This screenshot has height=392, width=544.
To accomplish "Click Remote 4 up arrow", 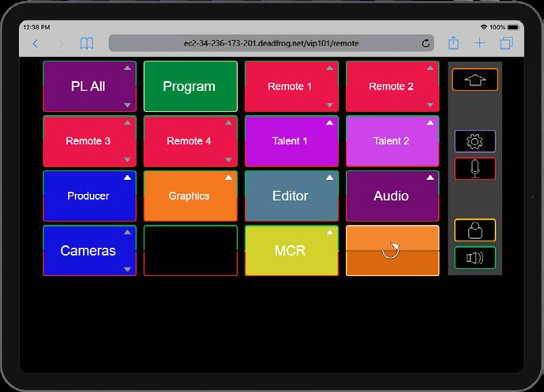I will tap(228, 123).
